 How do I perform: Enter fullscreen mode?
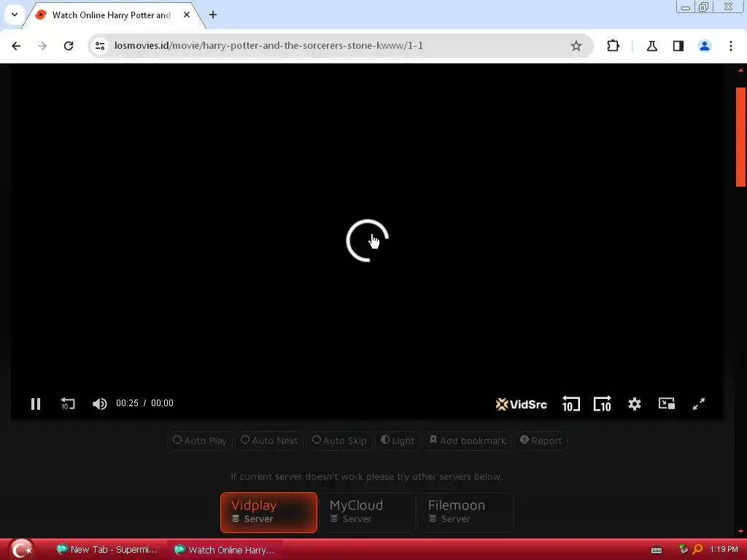698,404
